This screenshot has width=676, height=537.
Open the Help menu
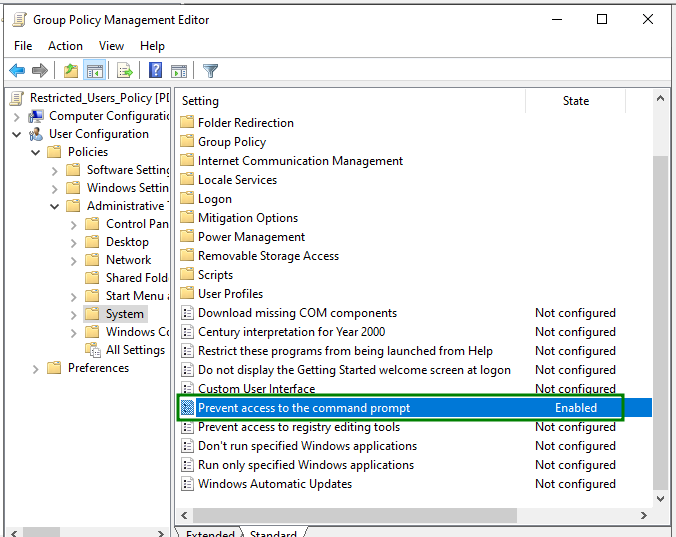click(152, 46)
